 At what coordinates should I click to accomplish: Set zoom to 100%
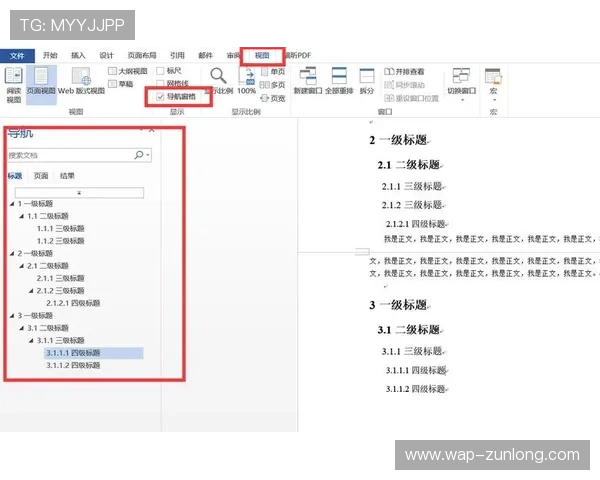point(246,81)
